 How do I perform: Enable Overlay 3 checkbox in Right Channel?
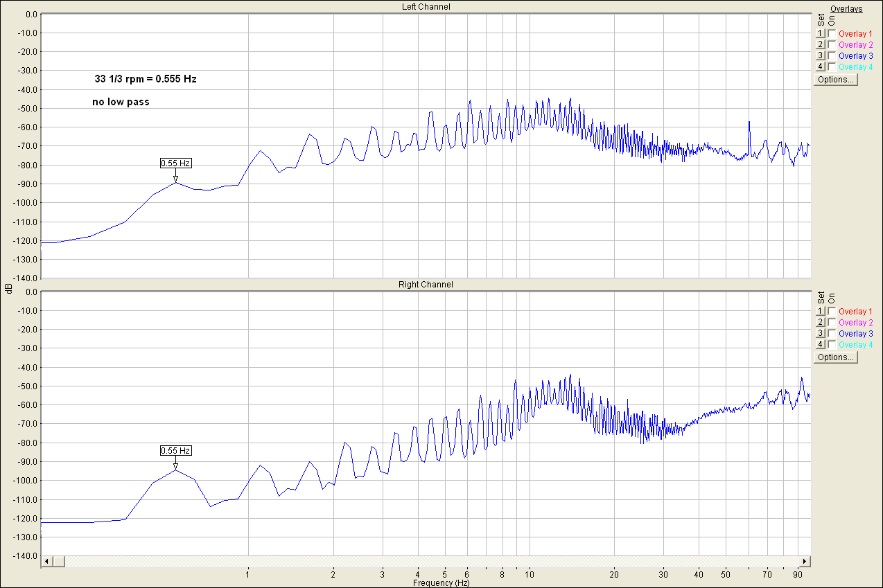832,334
